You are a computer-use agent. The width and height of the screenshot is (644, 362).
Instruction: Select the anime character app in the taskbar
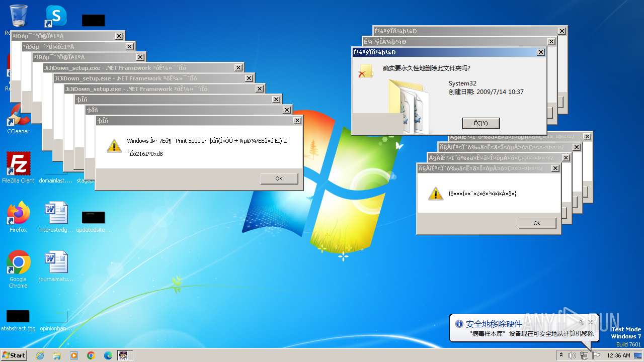(x=123, y=355)
